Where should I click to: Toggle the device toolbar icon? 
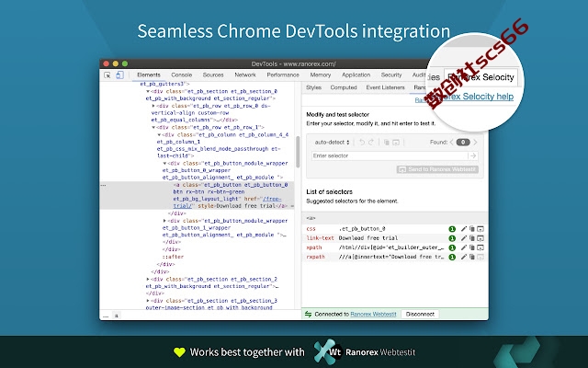[x=119, y=75]
